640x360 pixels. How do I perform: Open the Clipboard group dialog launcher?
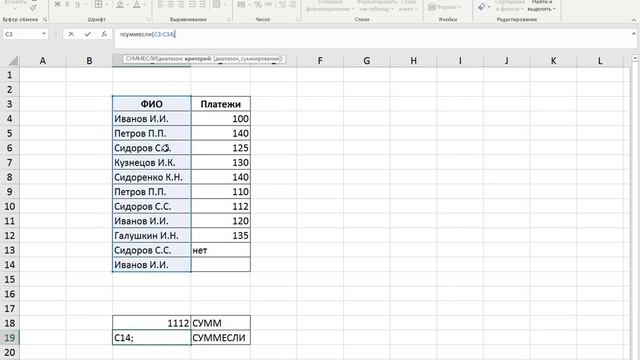pos(45,20)
